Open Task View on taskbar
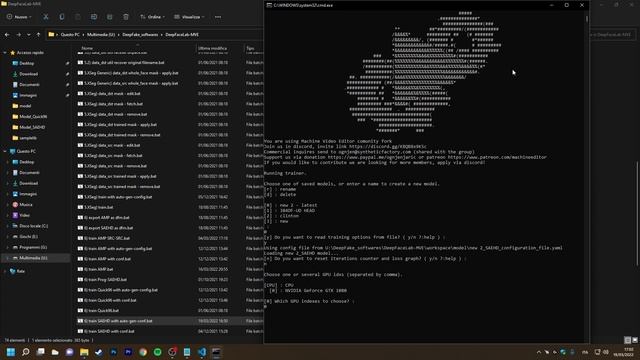 (40, 352)
